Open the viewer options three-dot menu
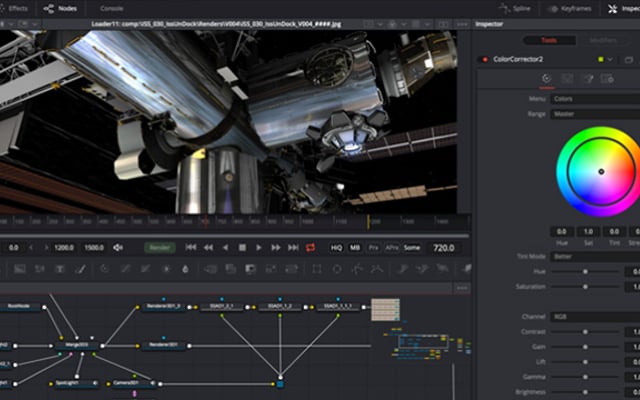Screen dimensions: 640x400 click(x=462, y=24)
